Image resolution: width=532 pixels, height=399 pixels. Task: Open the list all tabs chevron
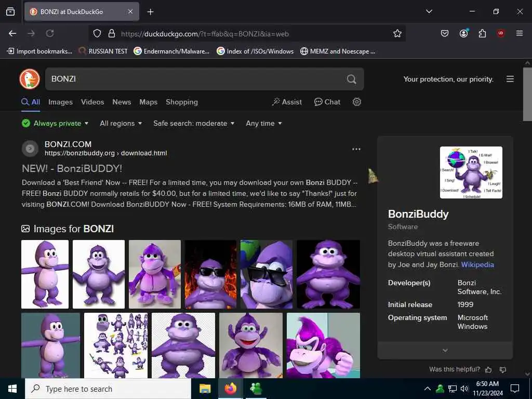coord(429,11)
